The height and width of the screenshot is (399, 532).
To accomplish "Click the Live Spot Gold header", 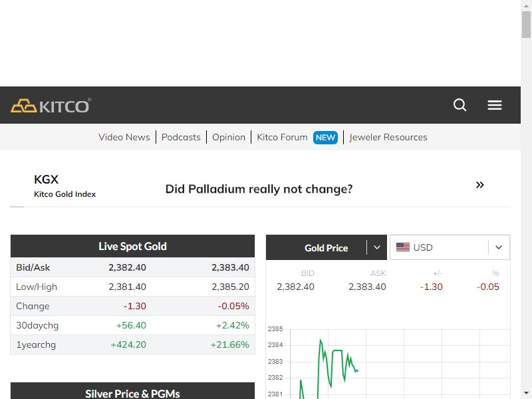I will point(132,246).
